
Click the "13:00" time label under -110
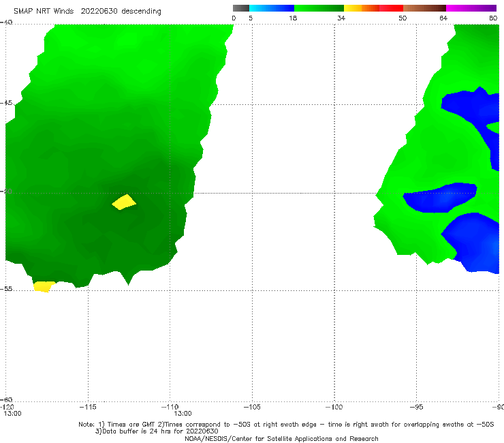click(x=183, y=414)
